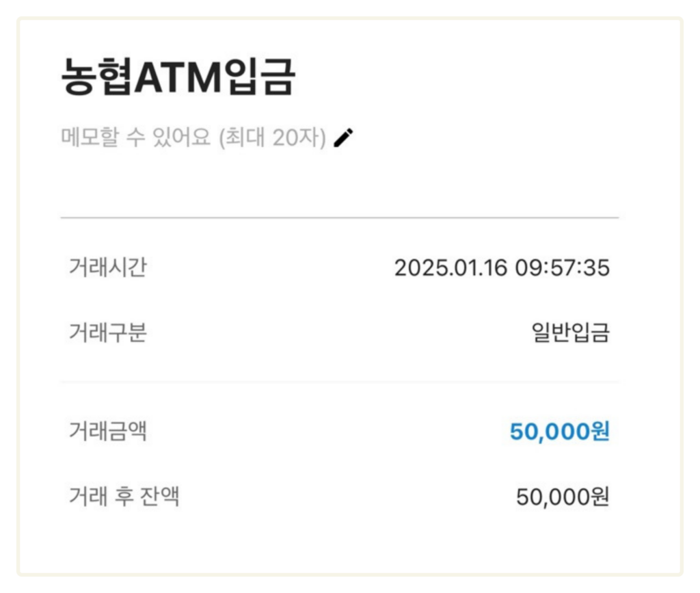Click the pencil edit memo icon

(x=344, y=138)
